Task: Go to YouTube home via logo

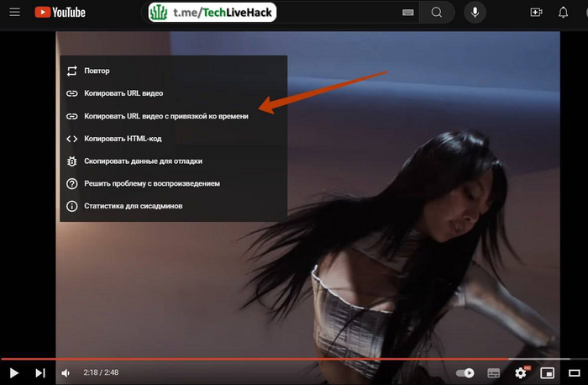Action: 60,13
